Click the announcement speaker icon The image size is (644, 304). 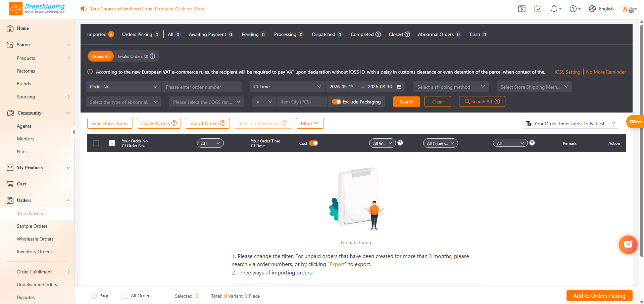tap(83, 9)
